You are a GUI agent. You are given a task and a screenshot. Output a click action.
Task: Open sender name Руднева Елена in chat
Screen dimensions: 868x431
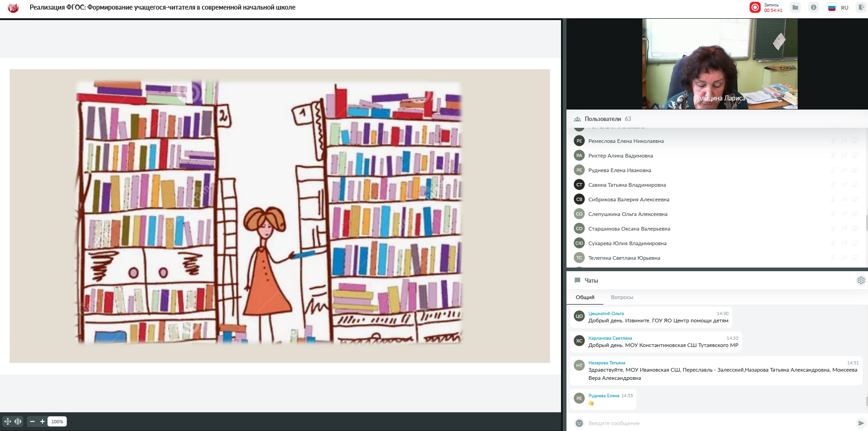coord(603,396)
